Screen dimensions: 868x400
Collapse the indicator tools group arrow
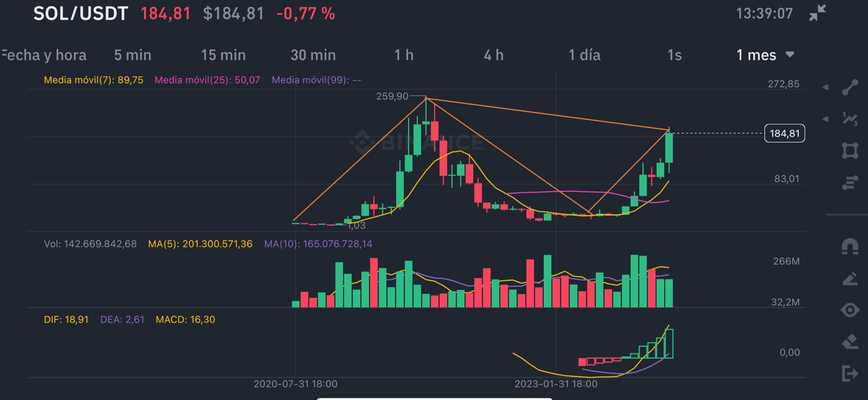coord(825,118)
